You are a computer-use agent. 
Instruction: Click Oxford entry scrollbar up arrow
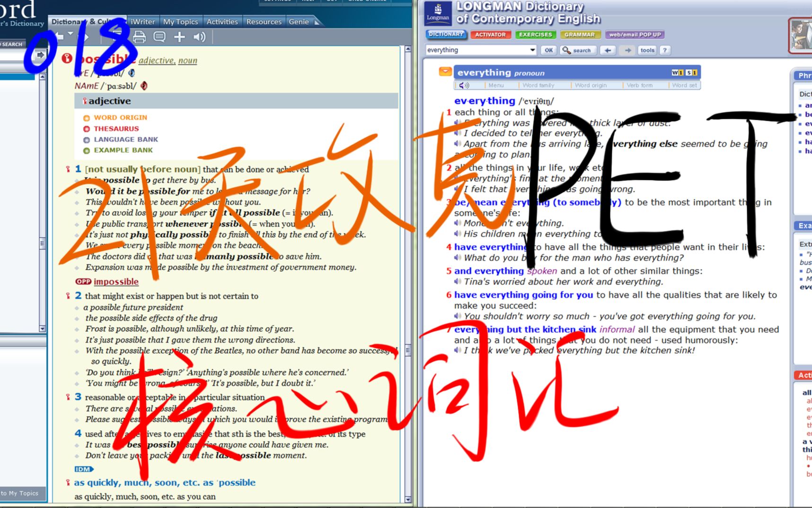pos(408,49)
